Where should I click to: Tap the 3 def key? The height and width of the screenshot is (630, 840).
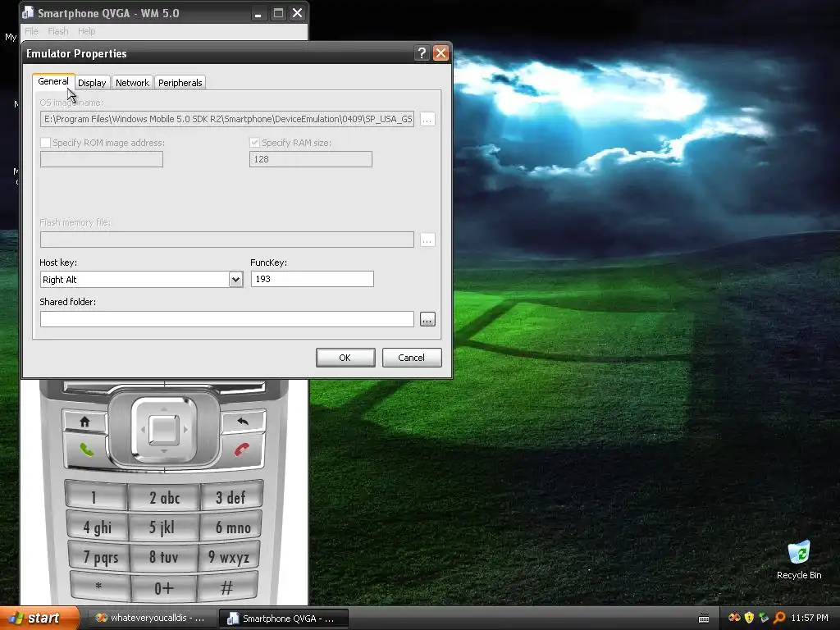click(x=231, y=497)
